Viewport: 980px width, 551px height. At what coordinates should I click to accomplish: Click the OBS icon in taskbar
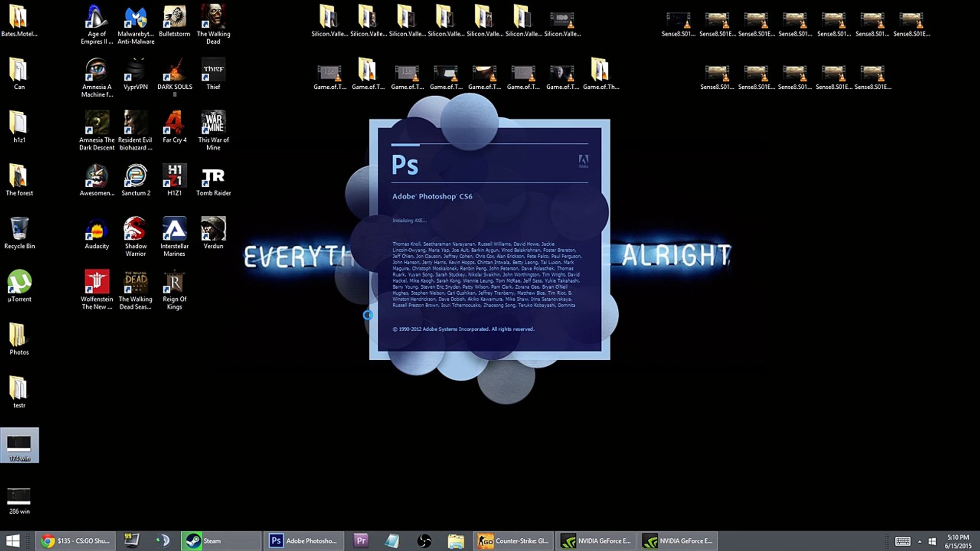[424, 541]
